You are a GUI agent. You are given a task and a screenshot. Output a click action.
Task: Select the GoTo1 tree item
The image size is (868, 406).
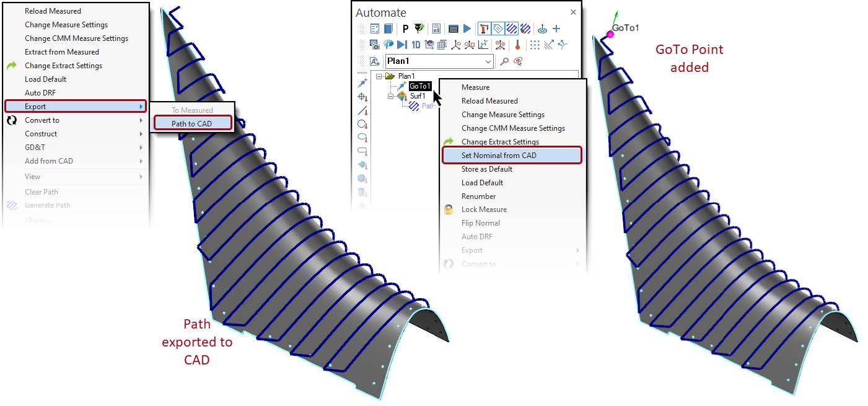(x=420, y=86)
